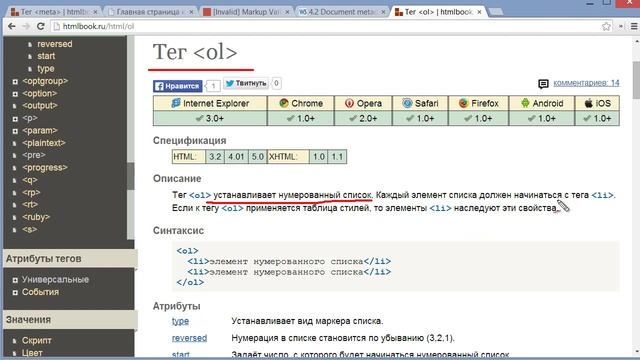Click the comments speech bubble icon
The height and width of the screenshot is (360, 640).
(543, 84)
